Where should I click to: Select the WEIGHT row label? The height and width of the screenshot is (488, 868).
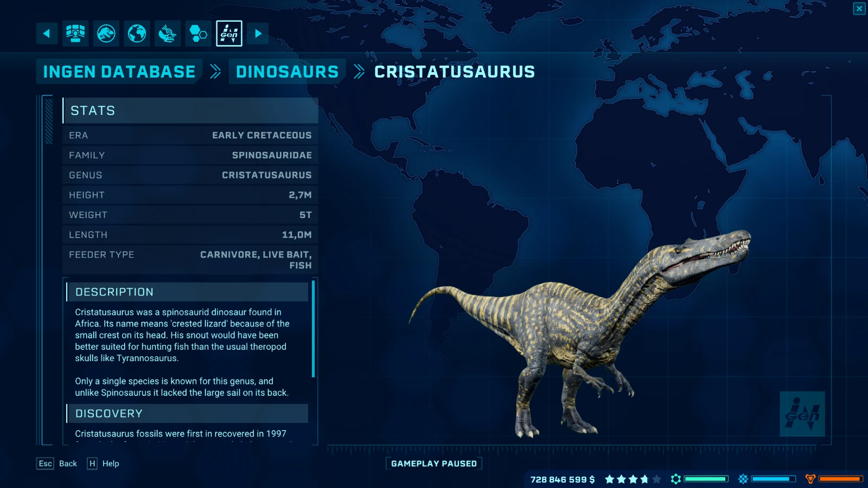click(x=88, y=215)
